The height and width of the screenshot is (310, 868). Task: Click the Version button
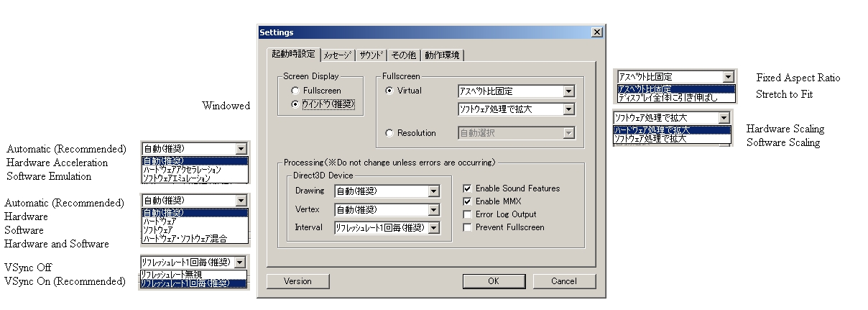(297, 281)
